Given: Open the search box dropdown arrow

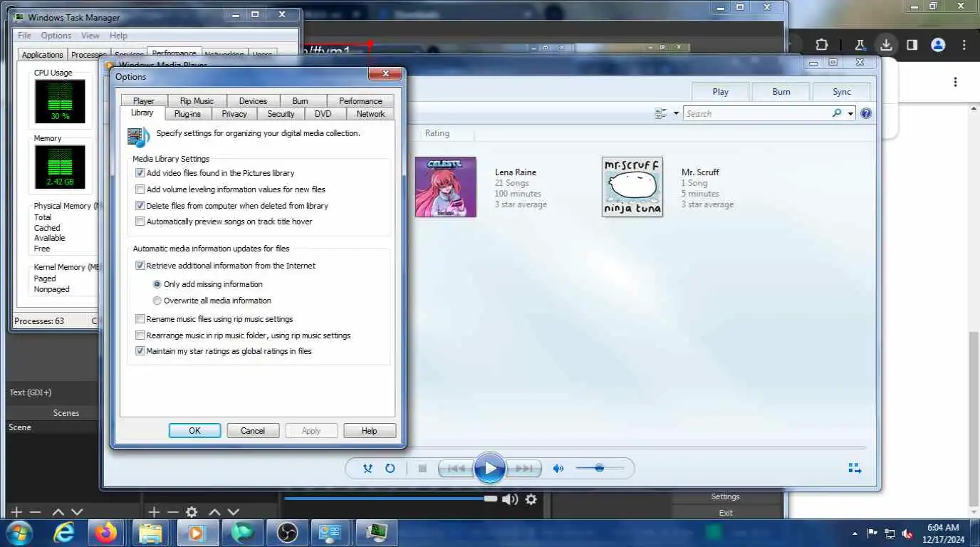Looking at the screenshot, I should pyautogui.click(x=850, y=113).
